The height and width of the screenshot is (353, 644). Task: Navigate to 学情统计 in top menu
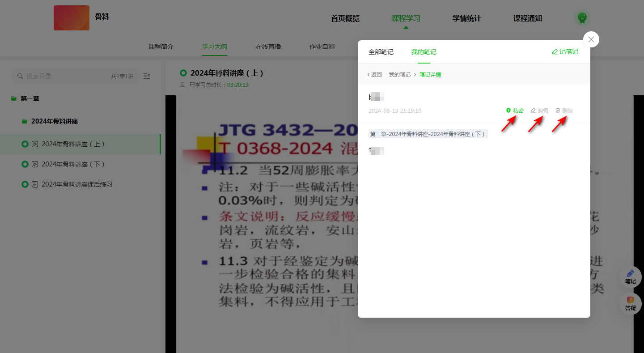coord(466,18)
